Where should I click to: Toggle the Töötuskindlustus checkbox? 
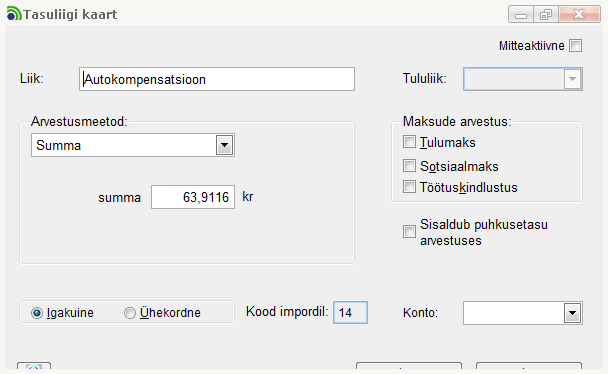tap(409, 186)
